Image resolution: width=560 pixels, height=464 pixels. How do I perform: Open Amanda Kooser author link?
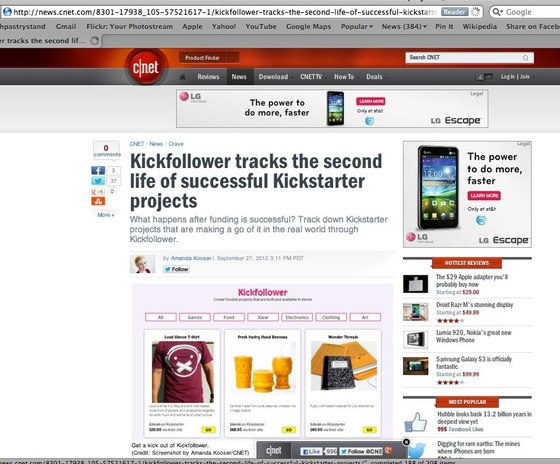(x=191, y=258)
